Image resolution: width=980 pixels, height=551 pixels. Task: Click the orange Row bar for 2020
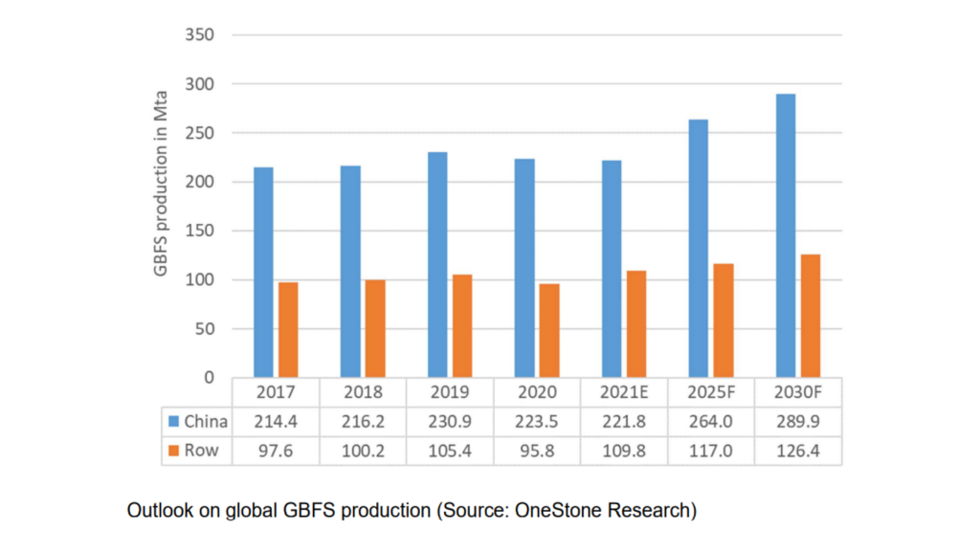[549, 330]
